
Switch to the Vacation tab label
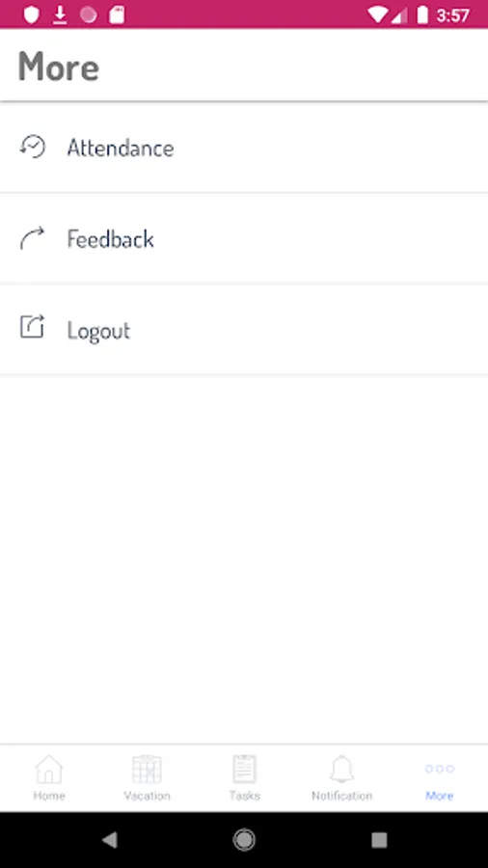pos(147,796)
